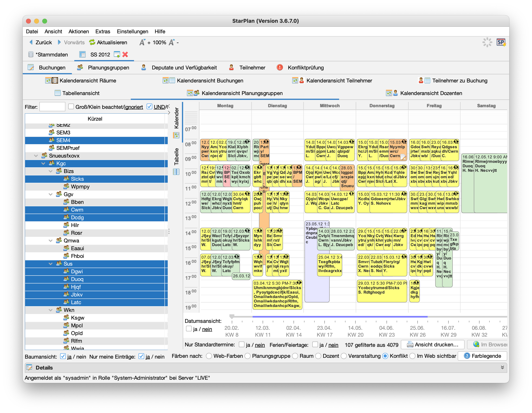Click the StarPlan SP logo icon
The image size is (532, 413).
501,42
